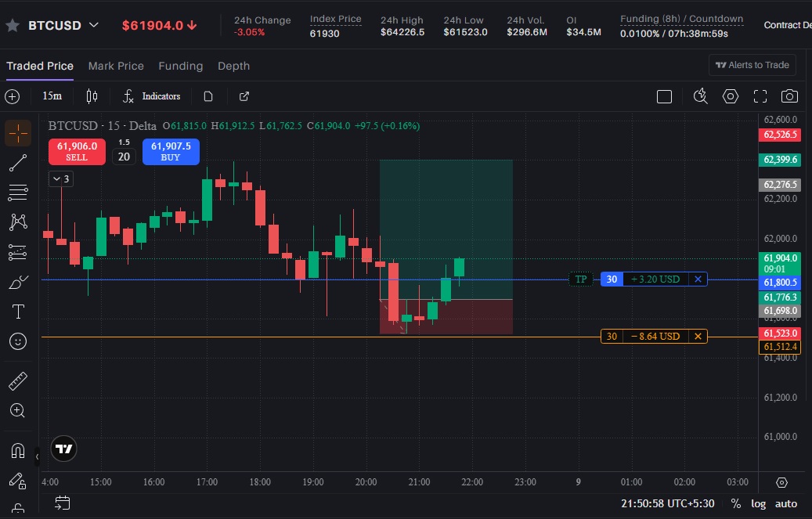Click the blue 61,907.5 BUY button
812x519 pixels.
tap(171, 151)
